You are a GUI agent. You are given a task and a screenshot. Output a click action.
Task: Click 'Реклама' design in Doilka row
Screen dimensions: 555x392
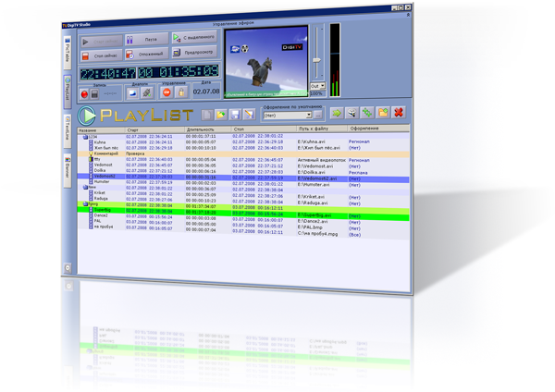pyautogui.click(x=358, y=173)
